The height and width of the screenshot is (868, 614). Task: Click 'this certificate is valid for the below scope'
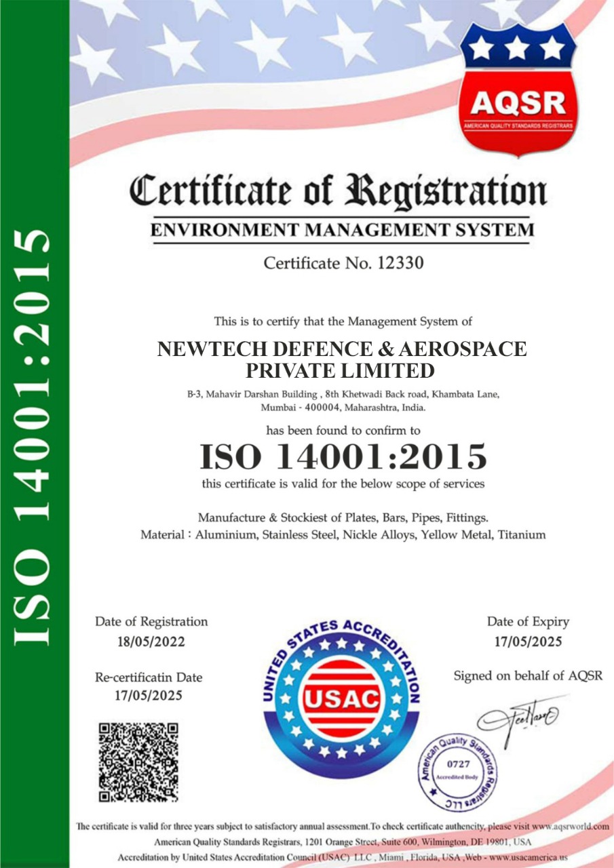point(343,484)
